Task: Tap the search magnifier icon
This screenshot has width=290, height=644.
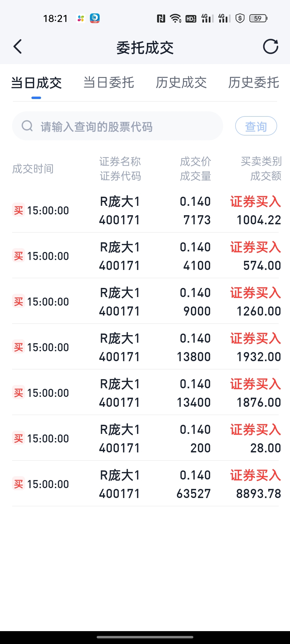Action: coord(27,126)
